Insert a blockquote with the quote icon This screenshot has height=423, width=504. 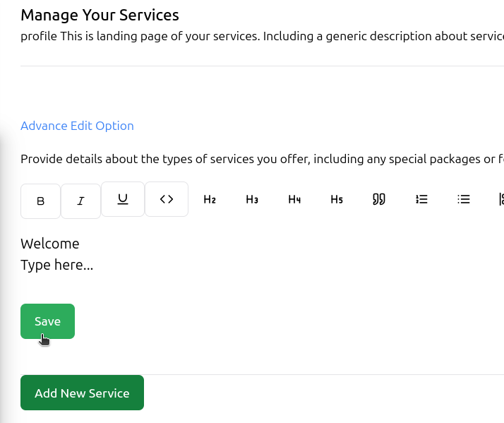click(x=379, y=199)
